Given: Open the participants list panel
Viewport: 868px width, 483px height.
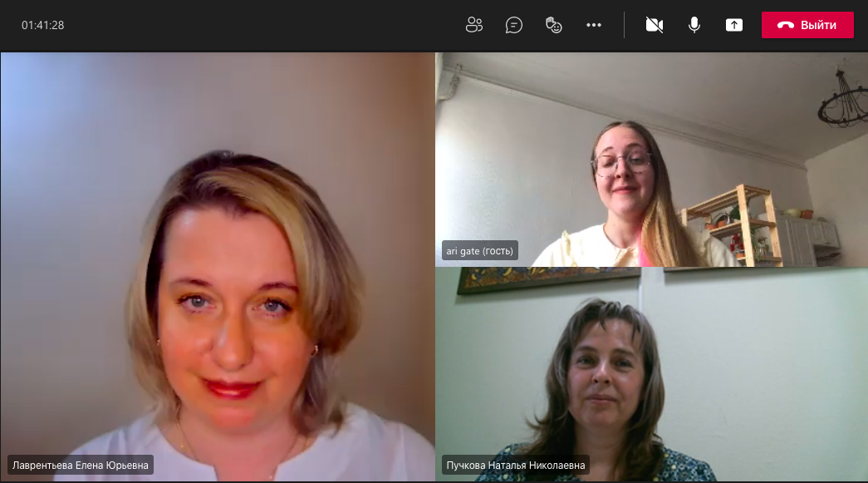Looking at the screenshot, I should click(474, 25).
